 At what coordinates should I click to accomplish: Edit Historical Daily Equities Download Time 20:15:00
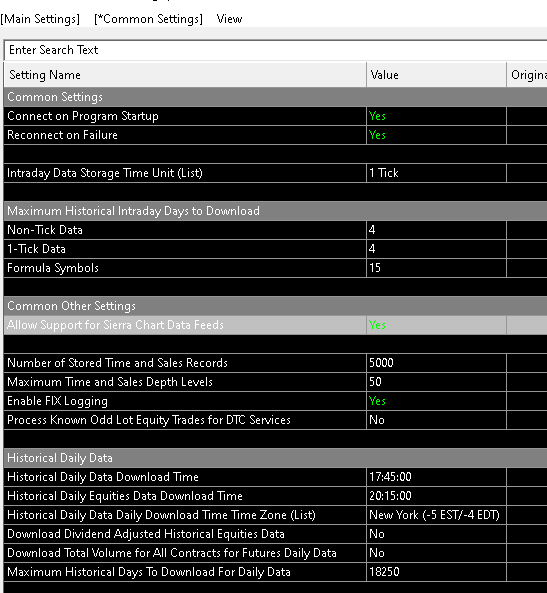[x=436, y=496]
